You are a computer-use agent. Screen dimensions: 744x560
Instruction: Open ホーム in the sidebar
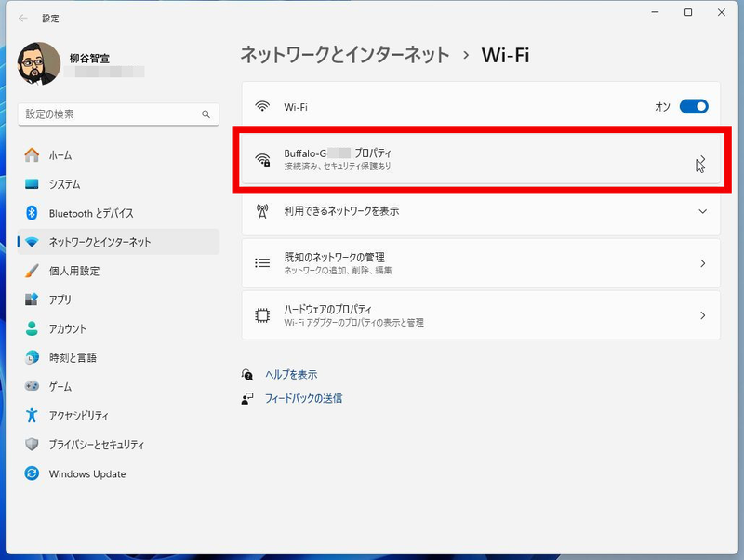coord(118,155)
